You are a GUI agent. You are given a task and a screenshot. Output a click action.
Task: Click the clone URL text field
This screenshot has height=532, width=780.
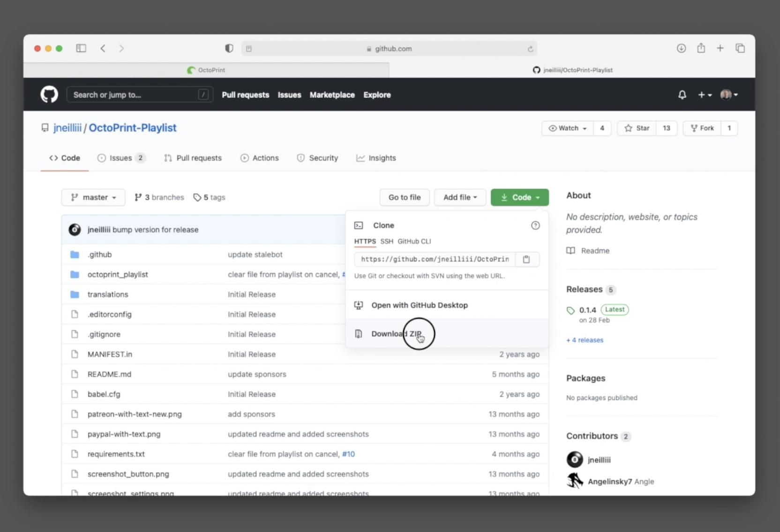coord(435,259)
